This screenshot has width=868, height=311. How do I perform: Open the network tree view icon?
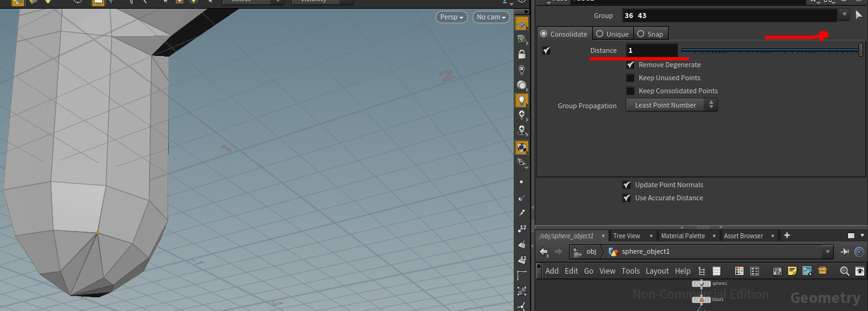702,271
